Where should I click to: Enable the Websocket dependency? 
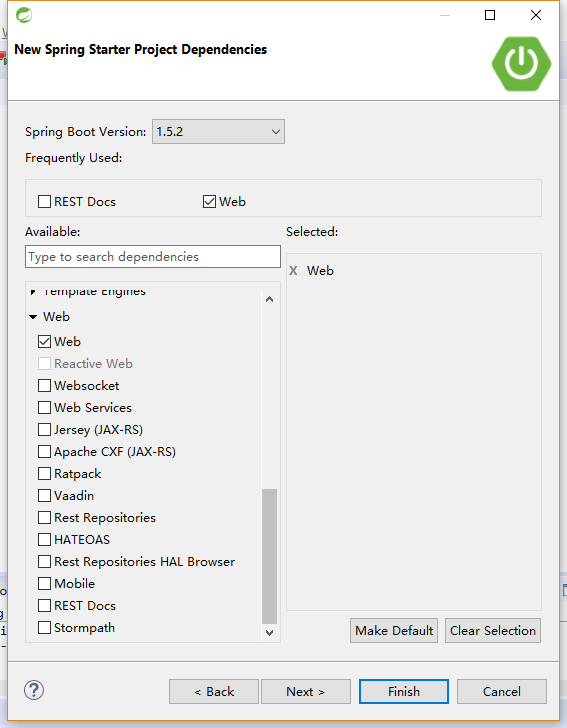pos(45,386)
